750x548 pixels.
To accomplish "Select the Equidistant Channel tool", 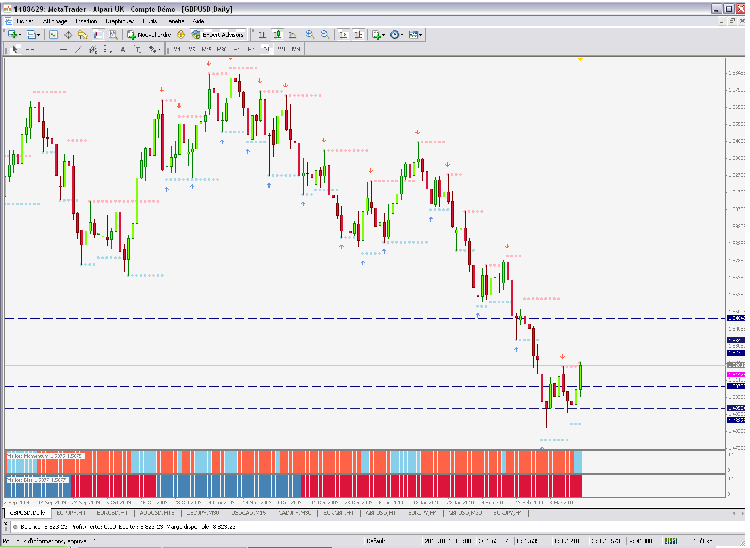I will [93, 49].
